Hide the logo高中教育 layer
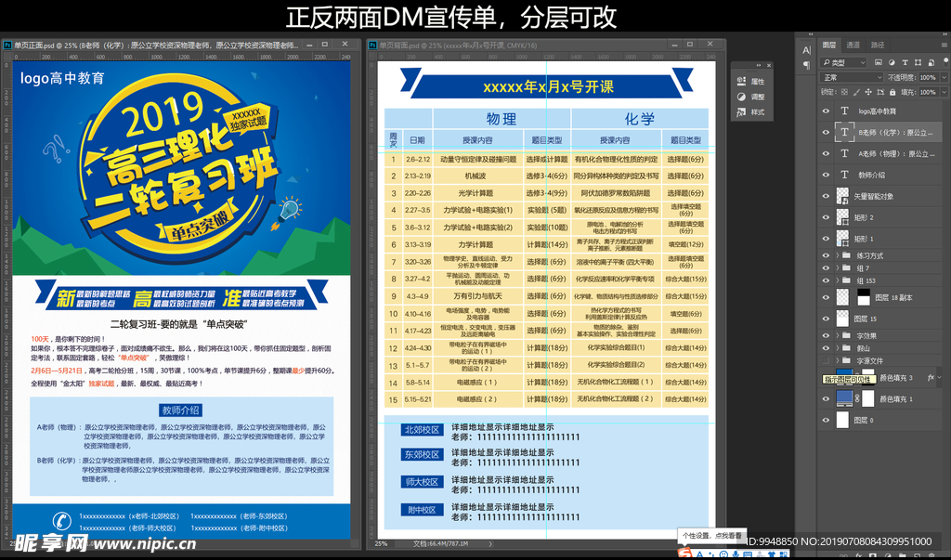The height and width of the screenshot is (560, 951). 826,111
